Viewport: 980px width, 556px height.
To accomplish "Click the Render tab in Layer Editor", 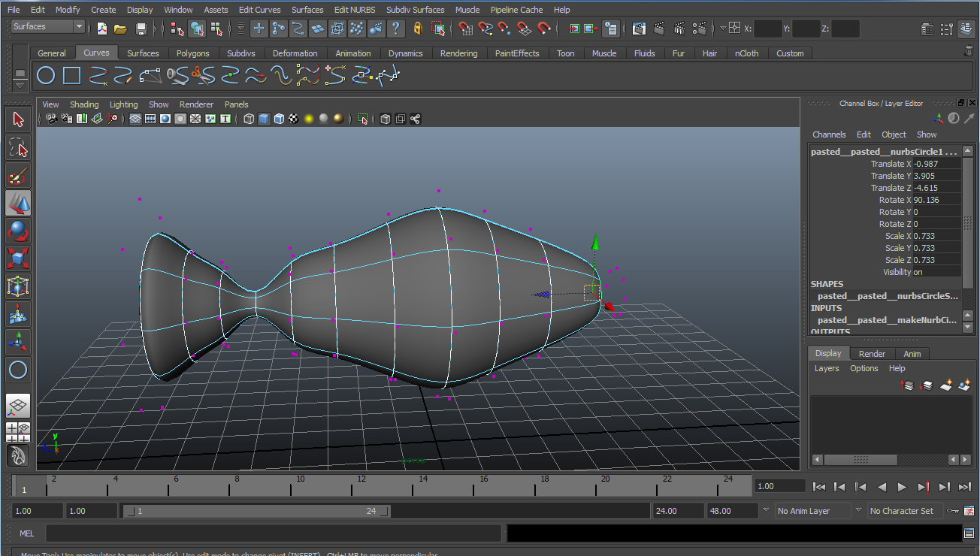I will click(872, 353).
